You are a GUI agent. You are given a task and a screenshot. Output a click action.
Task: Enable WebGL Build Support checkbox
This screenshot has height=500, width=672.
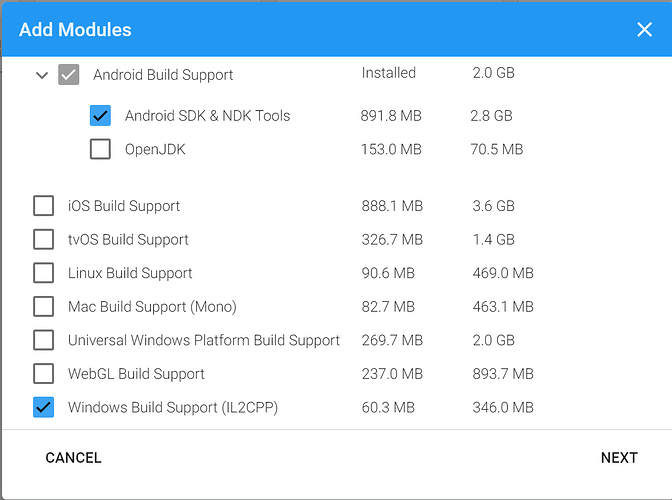coord(44,374)
